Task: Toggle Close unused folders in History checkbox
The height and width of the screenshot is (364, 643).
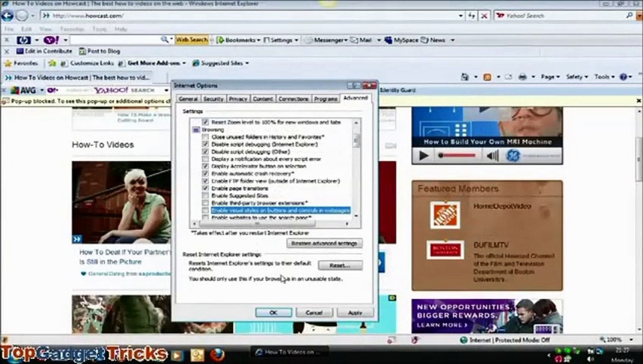Action: click(x=205, y=137)
